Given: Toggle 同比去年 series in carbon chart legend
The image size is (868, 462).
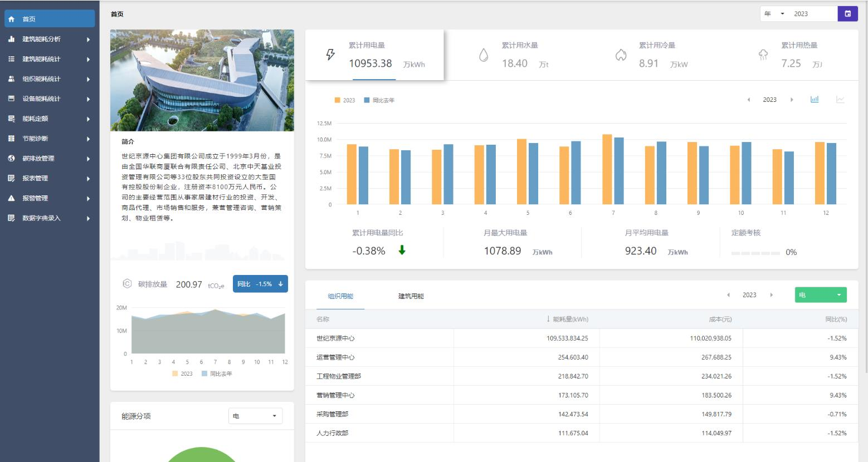Looking at the screenshot, I should tap(217, 373).
